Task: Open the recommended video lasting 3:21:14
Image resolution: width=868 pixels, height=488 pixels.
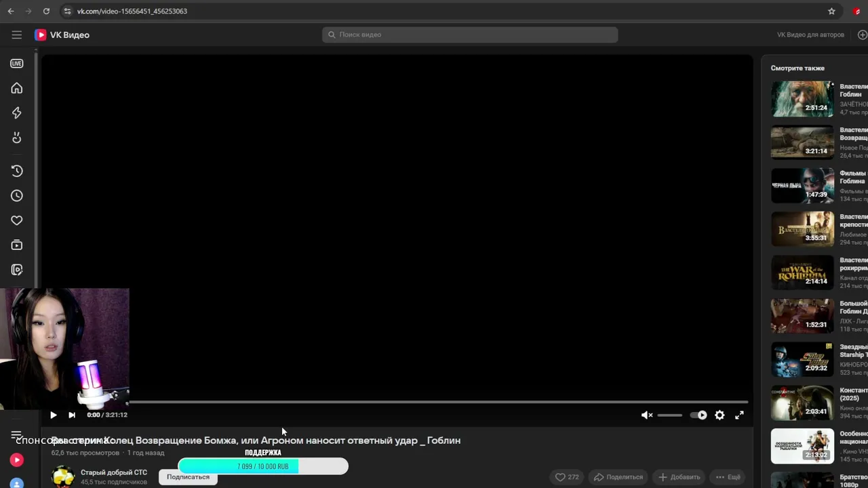Action: [802, 142]
